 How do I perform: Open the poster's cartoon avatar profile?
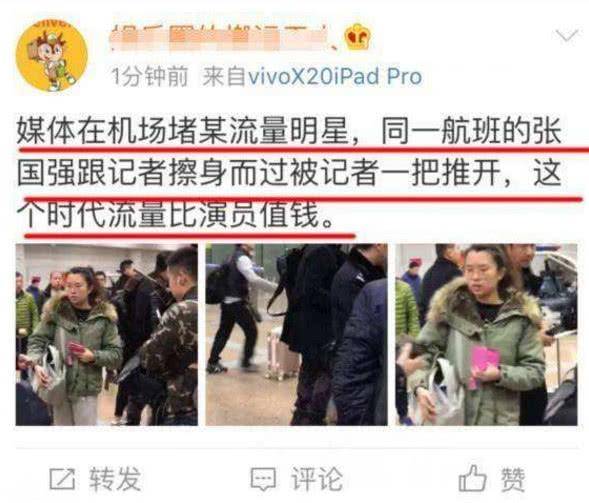point(51,56)
